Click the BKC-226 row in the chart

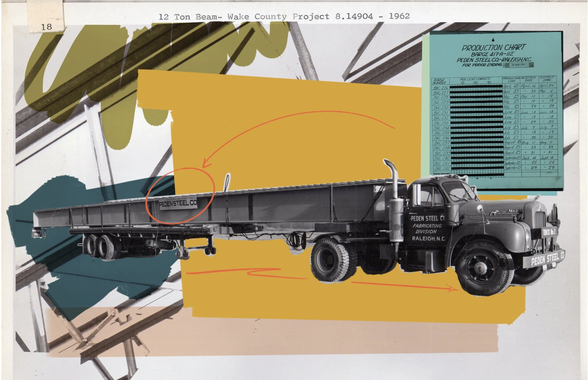pyautogui.click(x=441, y=88)
